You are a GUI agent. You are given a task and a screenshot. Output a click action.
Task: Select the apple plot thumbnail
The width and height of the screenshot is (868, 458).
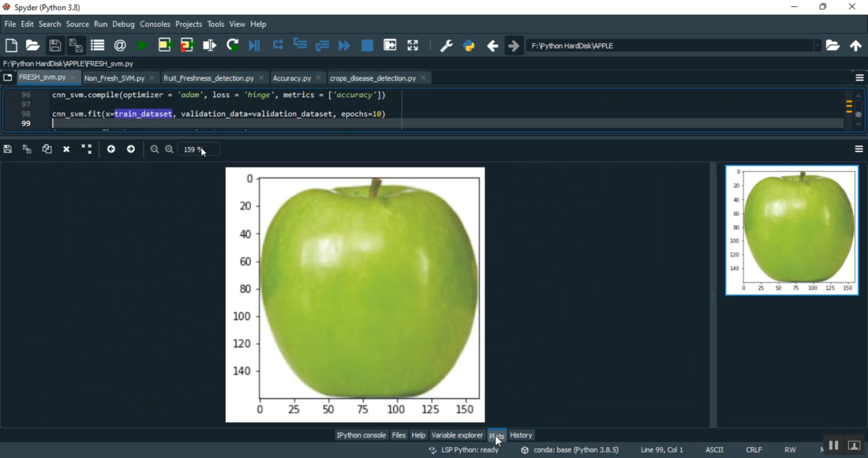(x=792, y=230)
